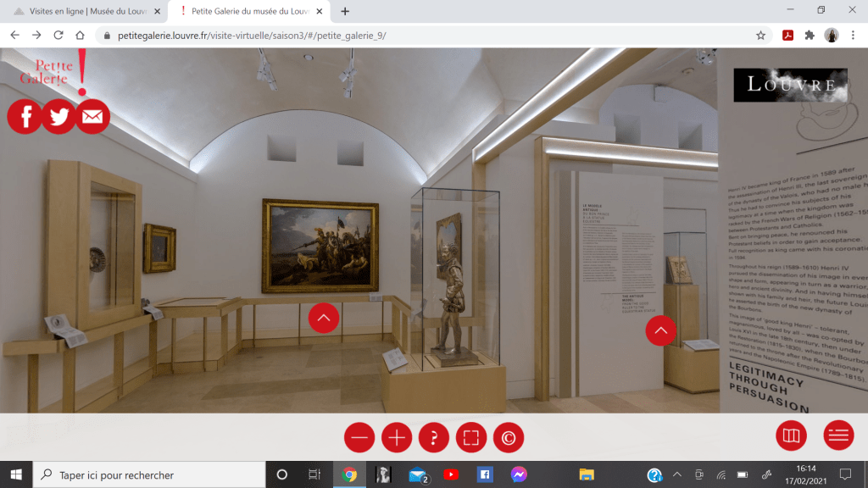
Task: Show the copyright credits
Action: pyautogui.click(x=509, y=438)
